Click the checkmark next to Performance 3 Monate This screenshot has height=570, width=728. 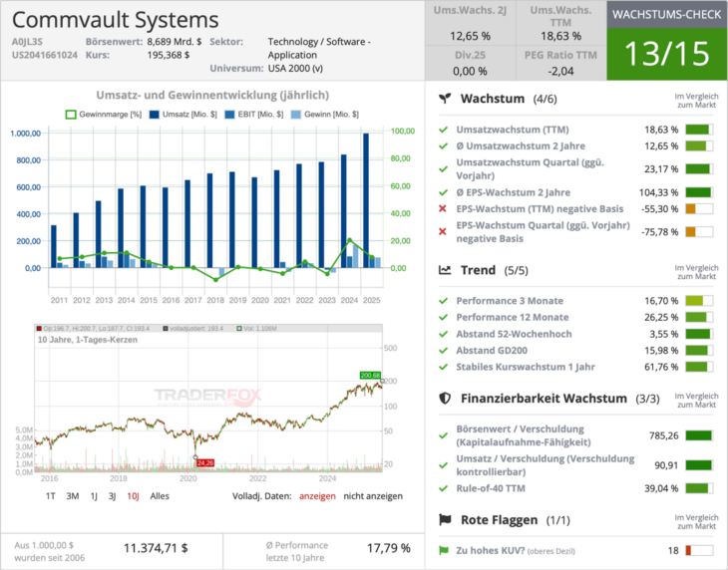point(444,301)
